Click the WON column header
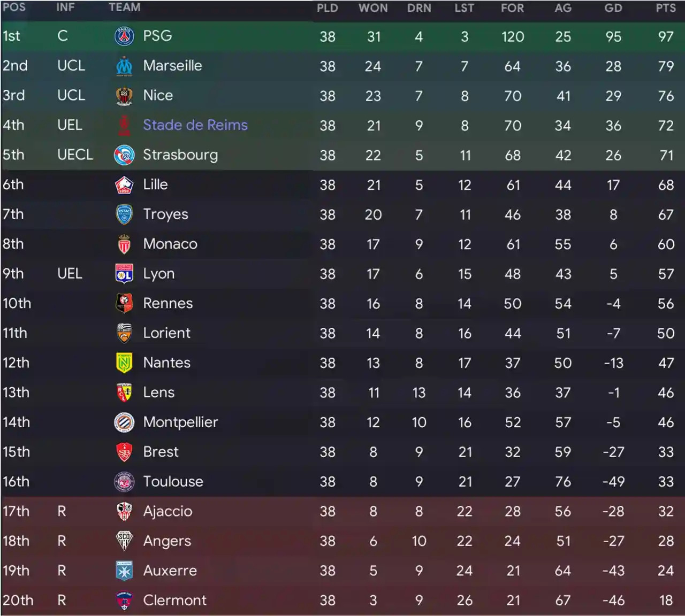This screenshot has width=685, height=616. point(373,8)
